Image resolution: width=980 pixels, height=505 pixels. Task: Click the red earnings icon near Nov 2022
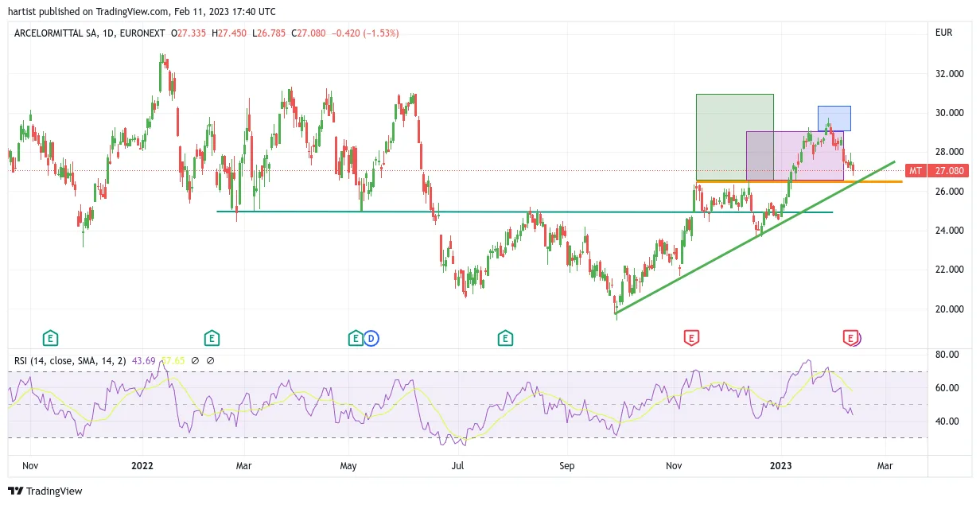click(x=691, y=339)
